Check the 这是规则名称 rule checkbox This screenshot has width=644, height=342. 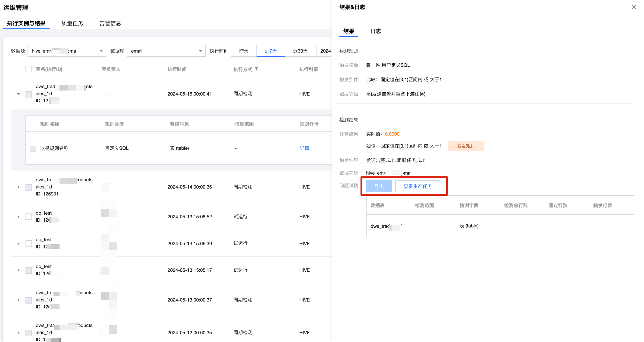(x=33, y=148)
